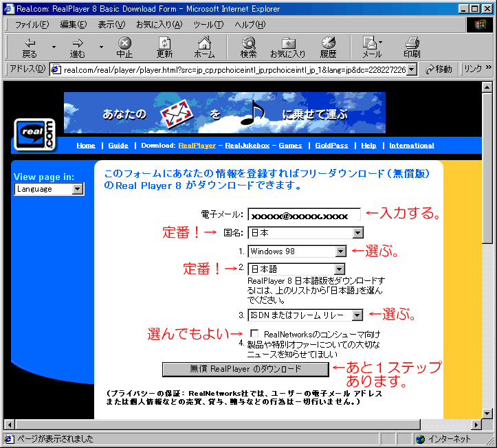This screenshot has width=497, height=448.
Task: Click the Refresh (更新) toolbar icon
Action: 164,47
